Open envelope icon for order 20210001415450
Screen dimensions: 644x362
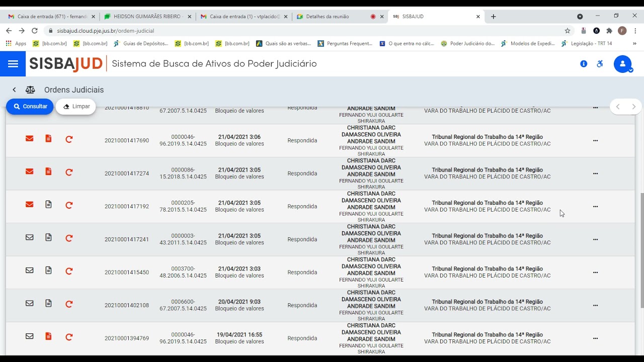coord(30,270)
